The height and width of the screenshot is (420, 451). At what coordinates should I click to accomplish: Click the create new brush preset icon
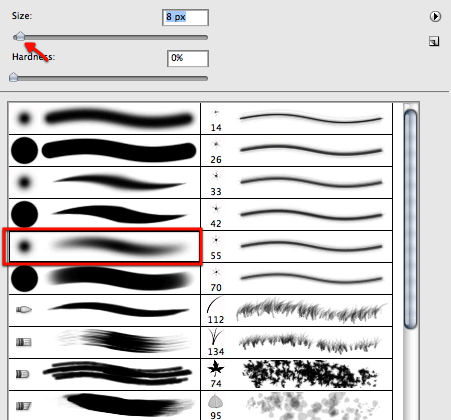(434, 41)
